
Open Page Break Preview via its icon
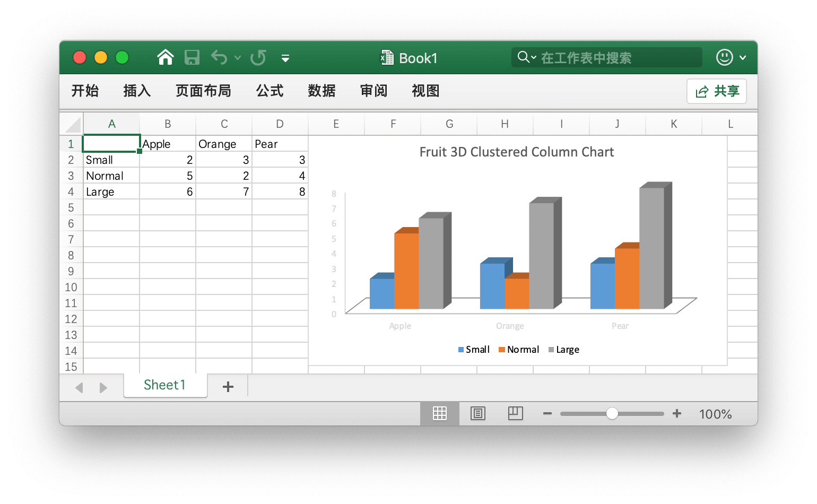(x=515, y=413)
